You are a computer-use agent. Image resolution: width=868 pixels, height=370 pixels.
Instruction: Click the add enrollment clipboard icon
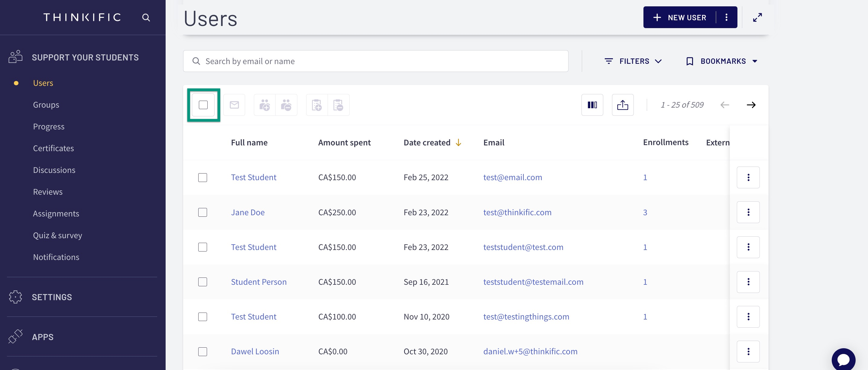pos(317,105)
